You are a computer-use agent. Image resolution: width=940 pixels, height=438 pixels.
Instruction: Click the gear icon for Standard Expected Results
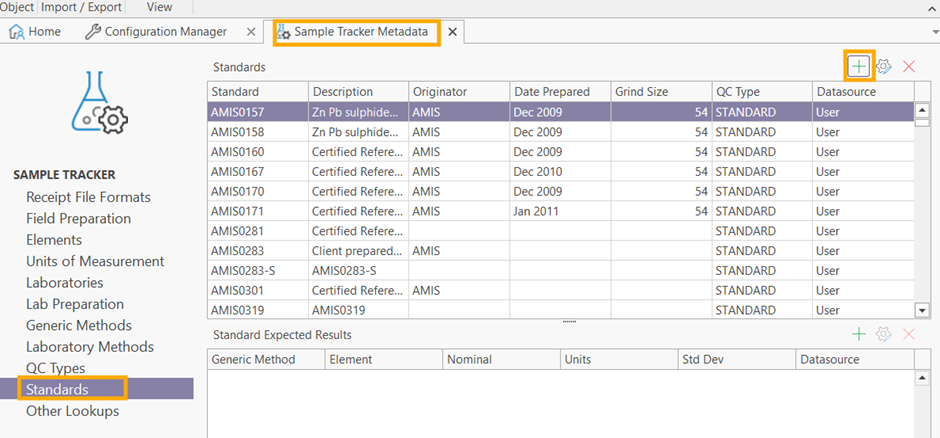pyautogui.click(x=884, y=334)
